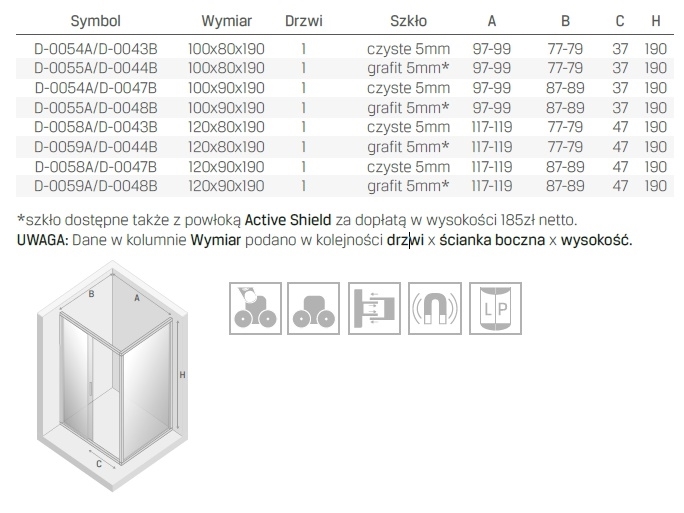Click the left/right universal mounting icon
Screen dimensions: 684x513
(x=496, y=308)
